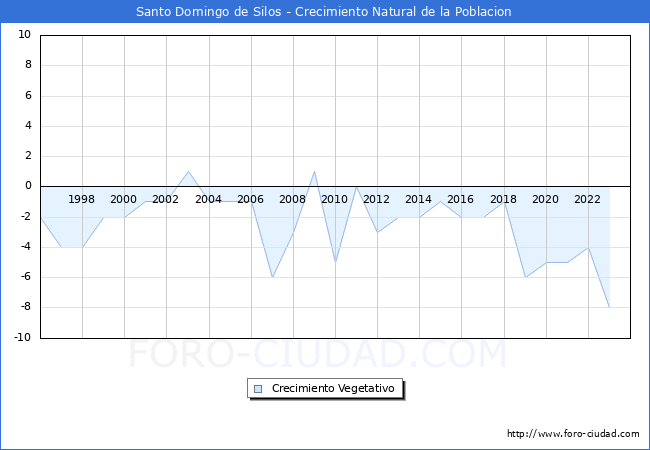Select the 2014 year label
The width and height of the screenshot is (650, 450).
coord(418,199)
